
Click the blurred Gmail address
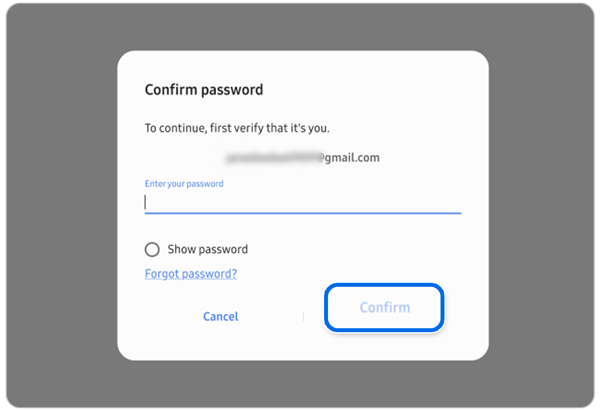coord(272,158)
